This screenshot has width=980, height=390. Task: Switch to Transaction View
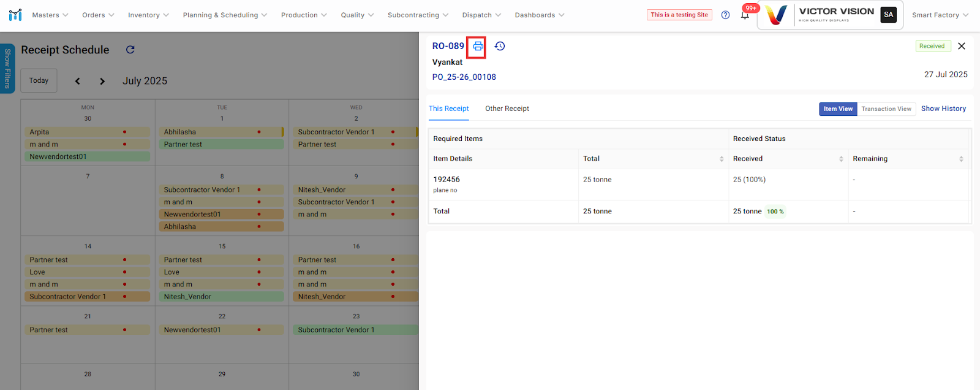point(886,109)
